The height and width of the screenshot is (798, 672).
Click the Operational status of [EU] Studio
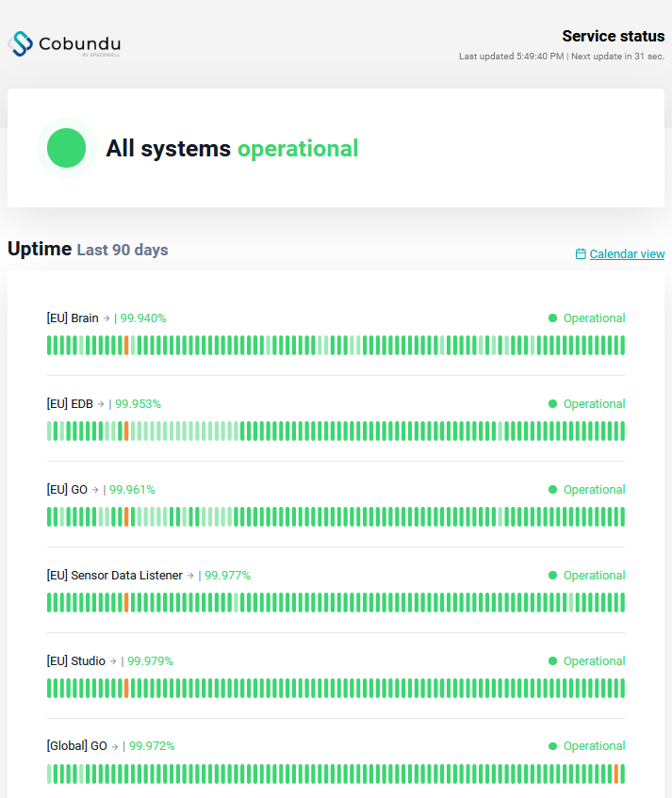point(586,661)
